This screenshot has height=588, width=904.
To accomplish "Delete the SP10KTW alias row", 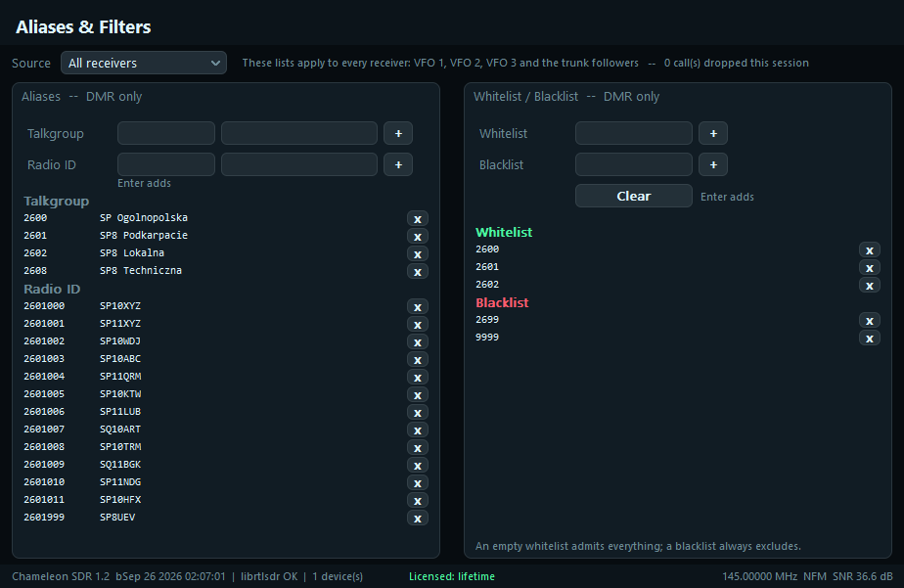I will point(418,395).
